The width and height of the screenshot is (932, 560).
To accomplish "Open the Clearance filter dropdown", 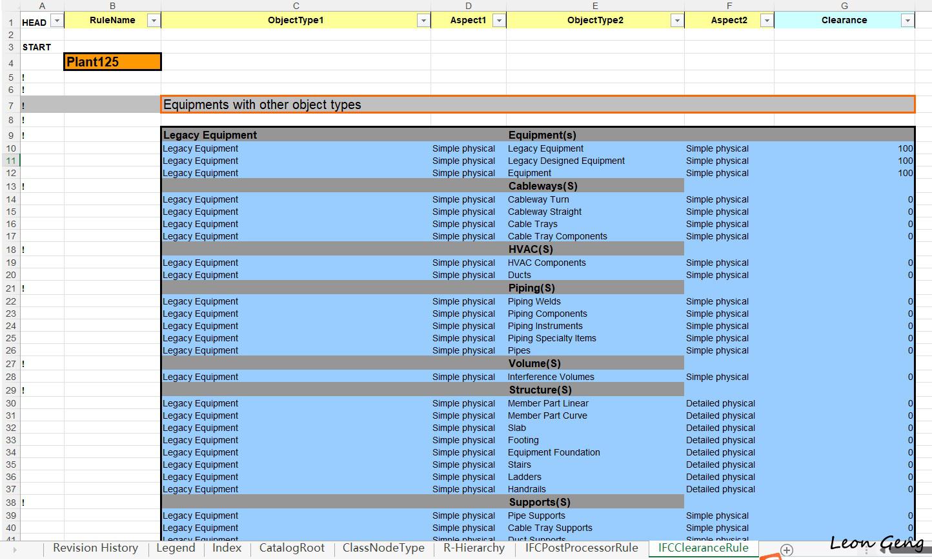I will (x=907, y=21).
